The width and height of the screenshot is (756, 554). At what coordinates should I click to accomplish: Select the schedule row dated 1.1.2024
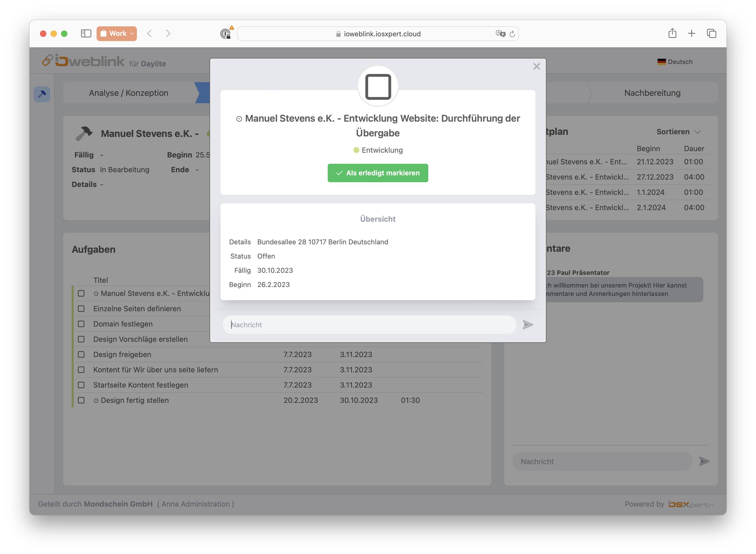[x=628, y=192]
